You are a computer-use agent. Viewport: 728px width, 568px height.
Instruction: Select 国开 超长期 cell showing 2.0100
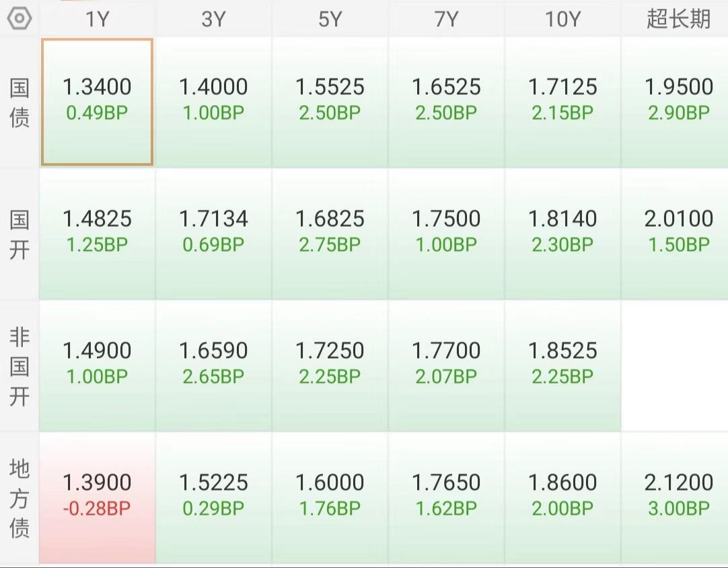point(675,234)
